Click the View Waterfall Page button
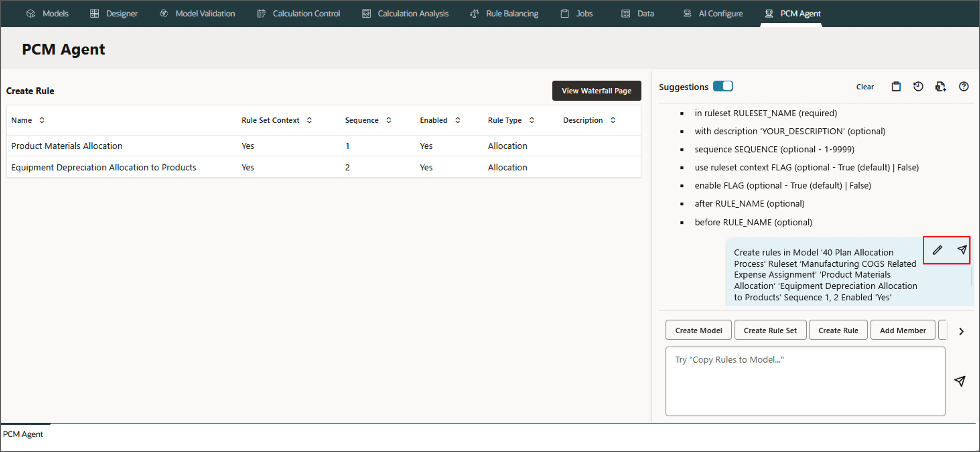 (596, 91)
